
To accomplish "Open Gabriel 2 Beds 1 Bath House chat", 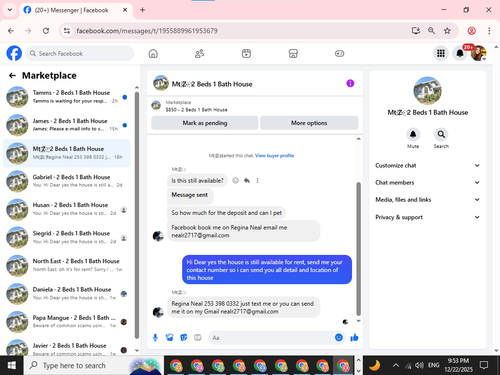I will (67, 181).
